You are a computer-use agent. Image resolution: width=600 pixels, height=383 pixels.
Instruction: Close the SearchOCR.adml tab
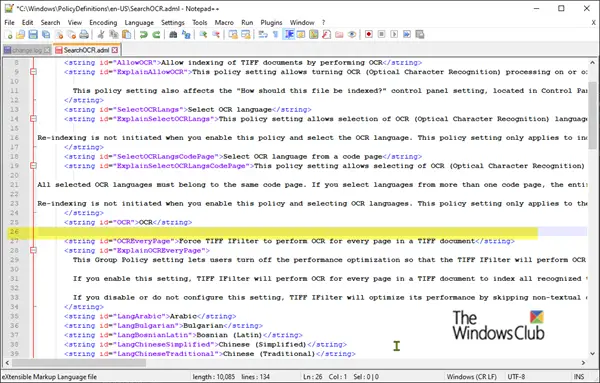(x=114, y=50)
